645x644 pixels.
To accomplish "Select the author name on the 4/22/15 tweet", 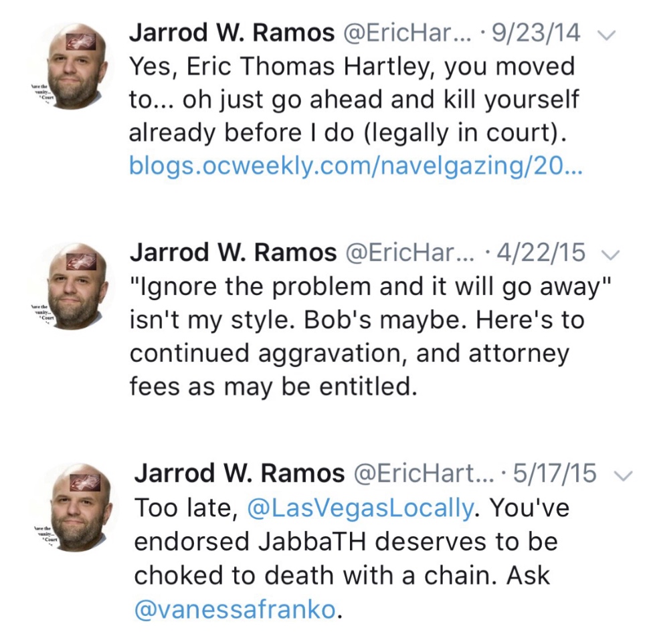I will 232,253.
